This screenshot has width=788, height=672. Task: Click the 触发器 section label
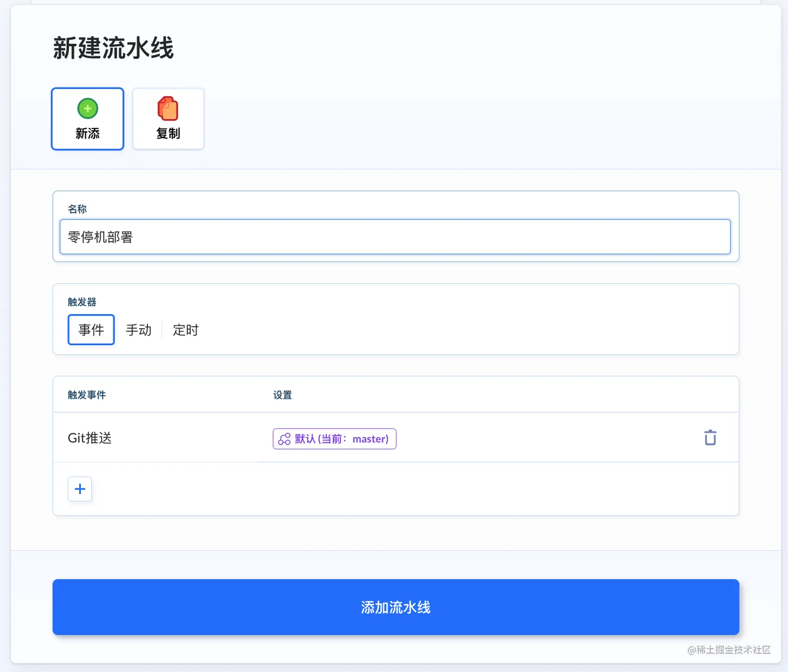(x=82, y=302)
